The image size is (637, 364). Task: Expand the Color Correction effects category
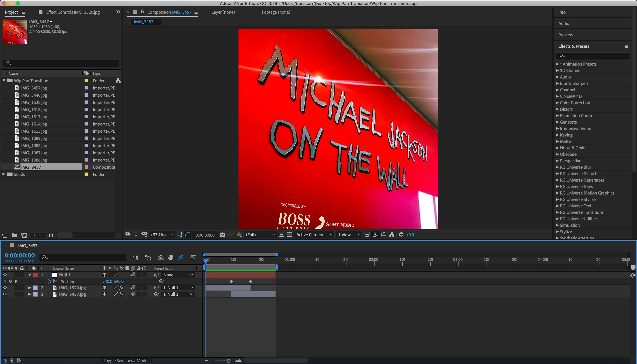coord(557,103)
